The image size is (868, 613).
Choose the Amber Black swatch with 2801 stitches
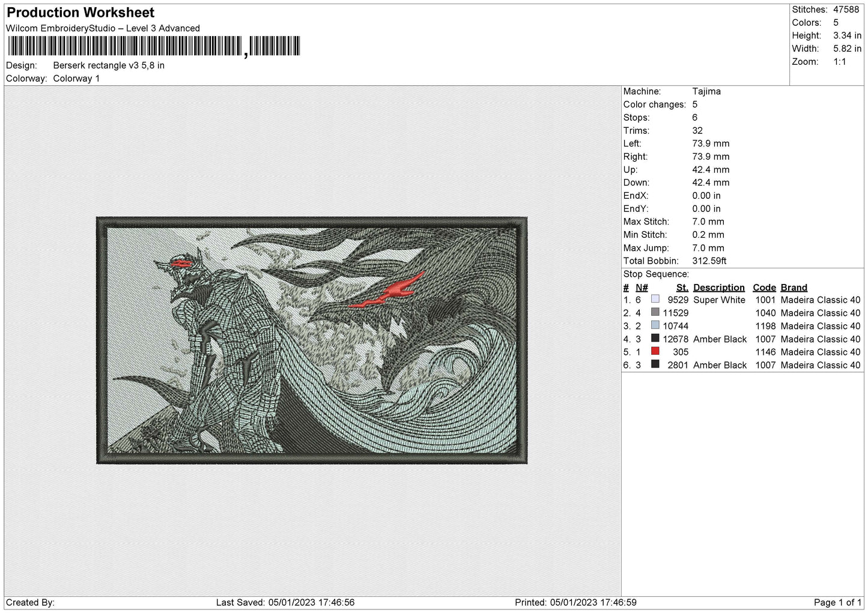[655, 364]
